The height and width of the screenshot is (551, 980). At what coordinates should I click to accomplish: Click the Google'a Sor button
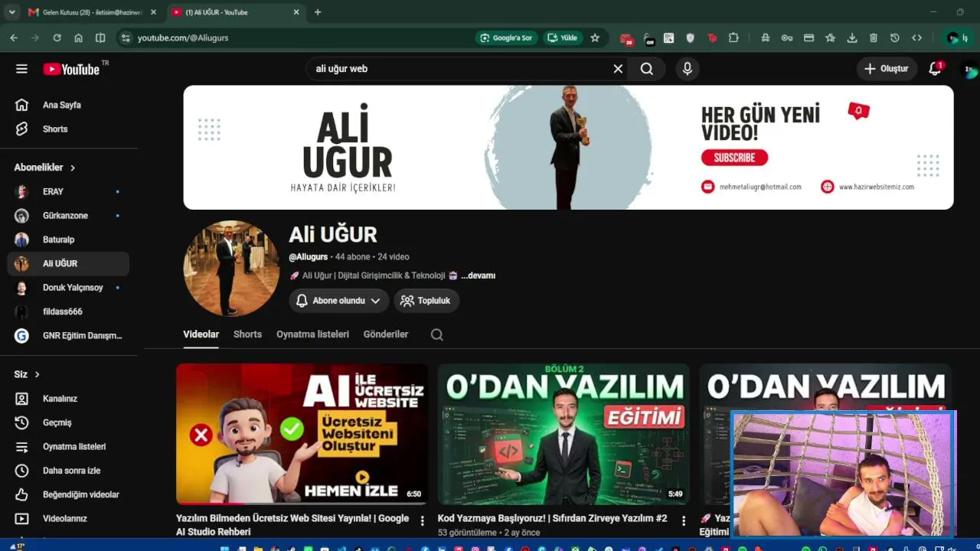[x=505, y=37]
